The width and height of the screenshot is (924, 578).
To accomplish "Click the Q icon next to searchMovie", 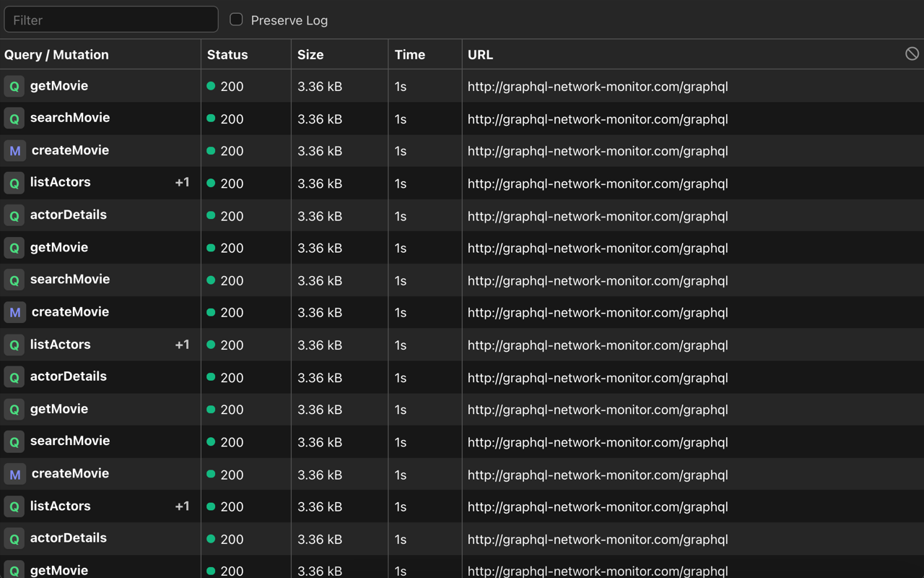I will click(14, 118).
